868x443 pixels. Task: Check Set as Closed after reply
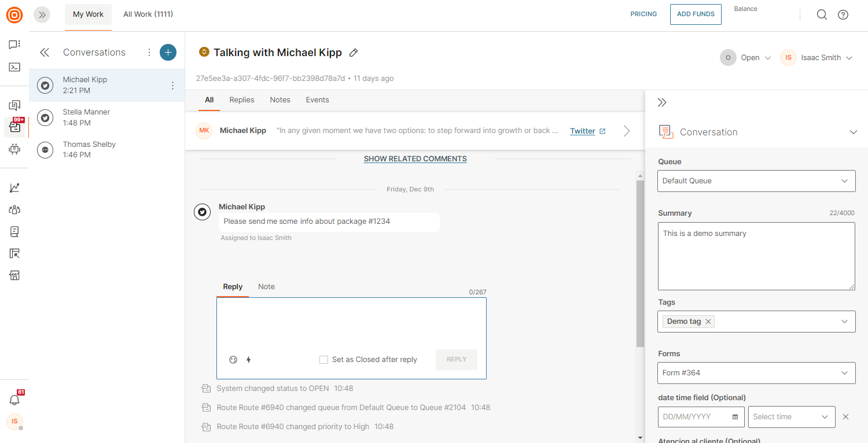click(324, 360)
